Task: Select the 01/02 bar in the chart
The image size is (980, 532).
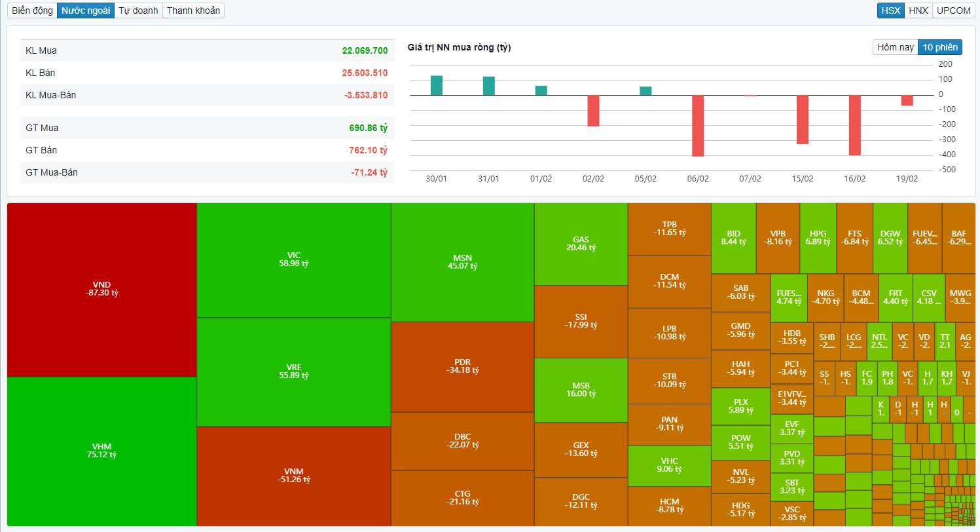Action: tap(541, 90)
